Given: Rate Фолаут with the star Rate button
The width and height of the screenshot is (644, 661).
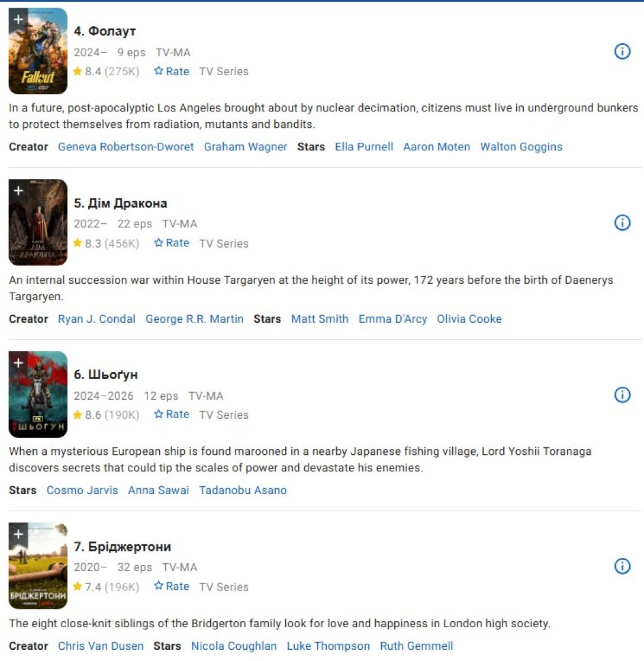Looking at the screenshot, I should pyautogui.click(x=172, y=71).
